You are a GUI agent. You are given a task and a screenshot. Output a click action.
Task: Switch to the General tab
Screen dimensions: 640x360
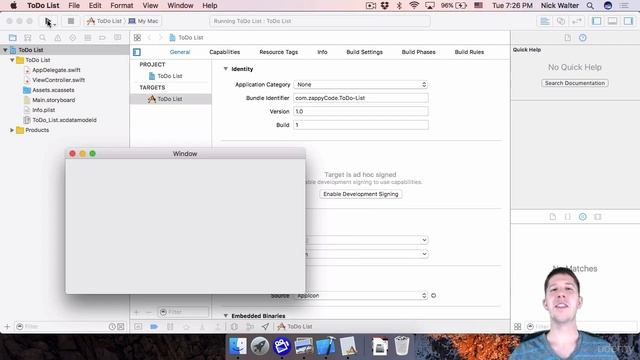(180, 52)
